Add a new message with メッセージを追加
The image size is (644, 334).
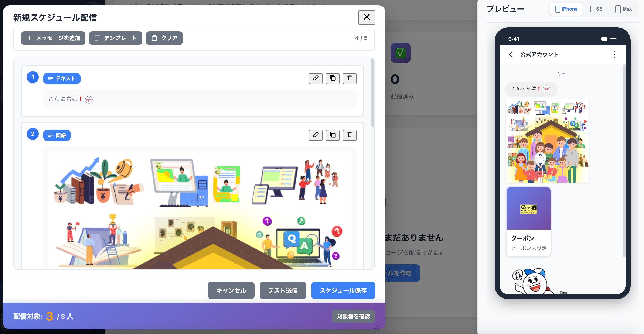point(53,38)
